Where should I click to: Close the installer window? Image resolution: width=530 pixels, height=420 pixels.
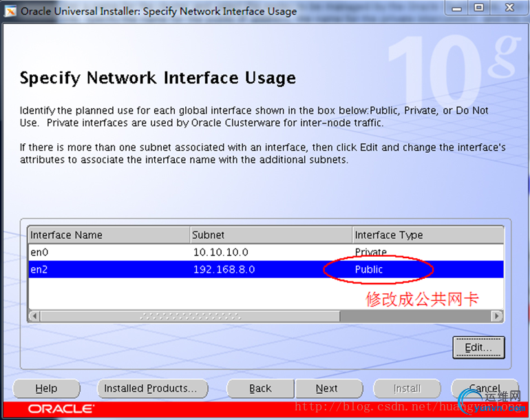coord(510,8)
